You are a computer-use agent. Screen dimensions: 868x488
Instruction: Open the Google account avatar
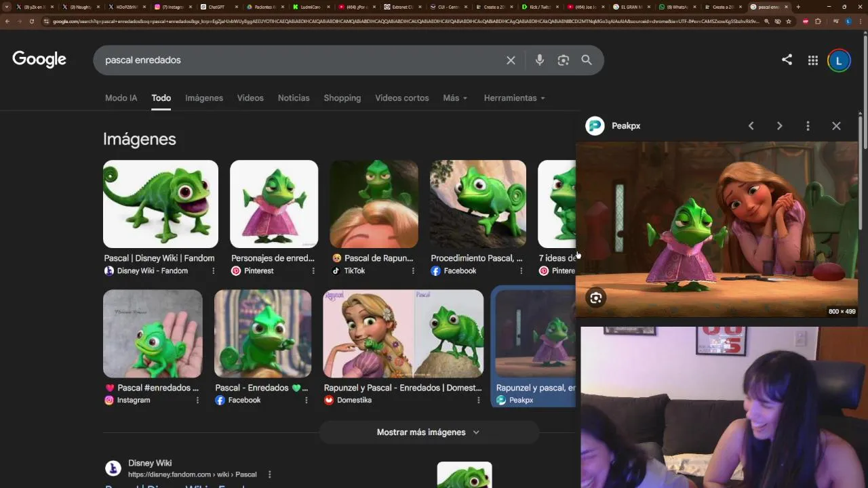839,60
